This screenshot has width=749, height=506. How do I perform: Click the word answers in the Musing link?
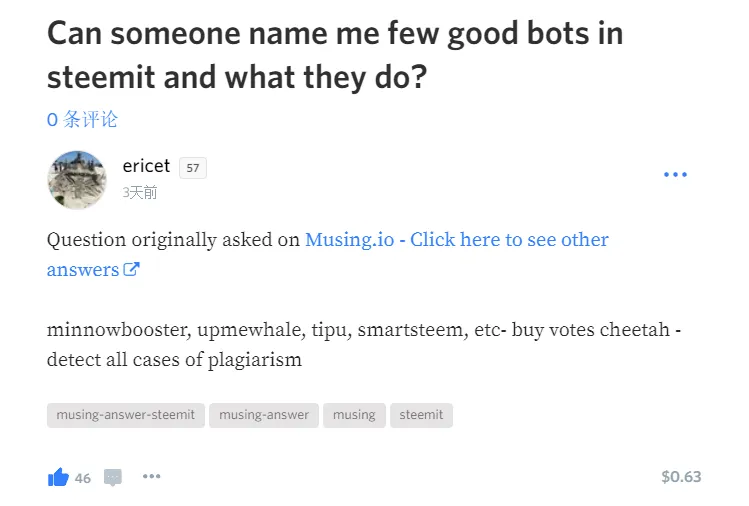coord(83,269)
